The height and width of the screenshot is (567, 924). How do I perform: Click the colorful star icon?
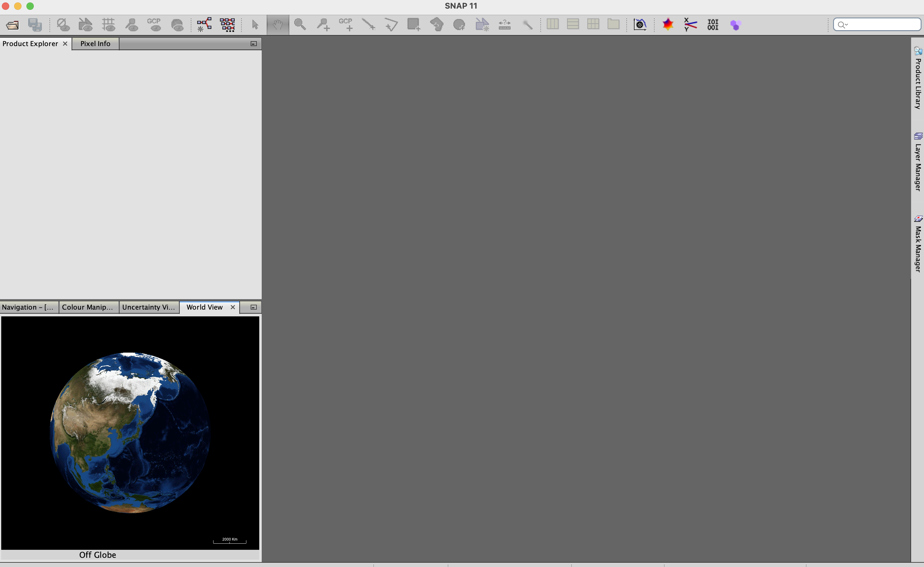(x=668, y=25)
